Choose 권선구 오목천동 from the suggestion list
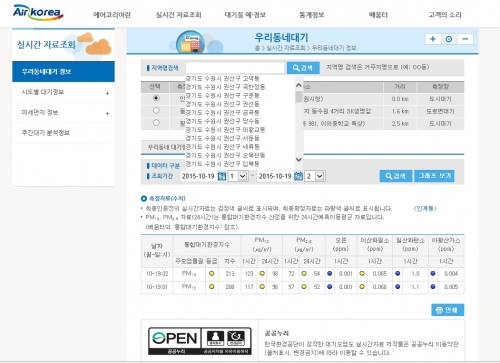This screenshot has height=363, width=500. (x=225, y=155)
